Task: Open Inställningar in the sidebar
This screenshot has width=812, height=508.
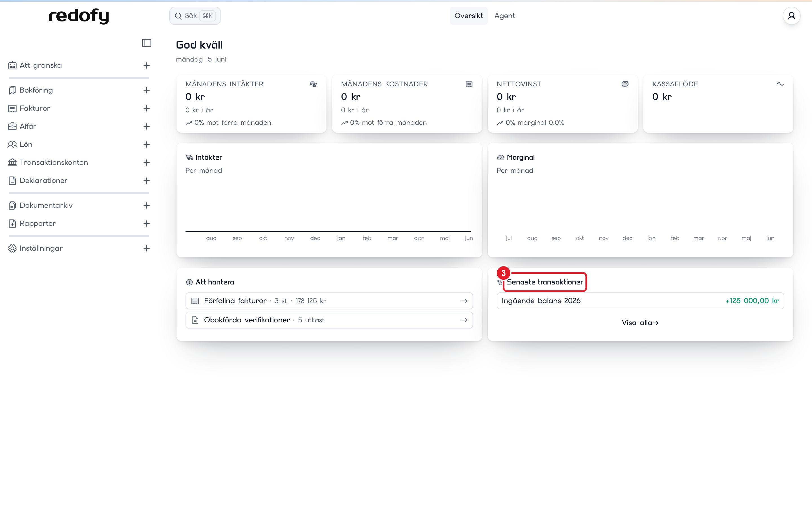Action: [x=41, y=248]
